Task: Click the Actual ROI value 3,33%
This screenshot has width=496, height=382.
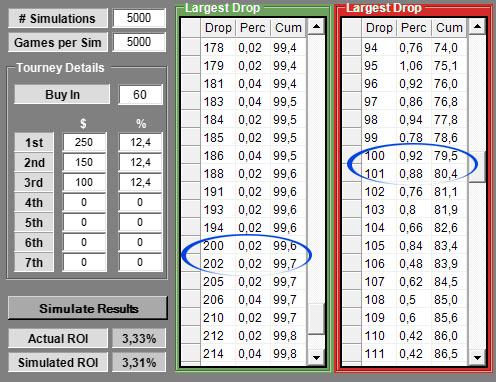Action: click(x=139, y=338)
